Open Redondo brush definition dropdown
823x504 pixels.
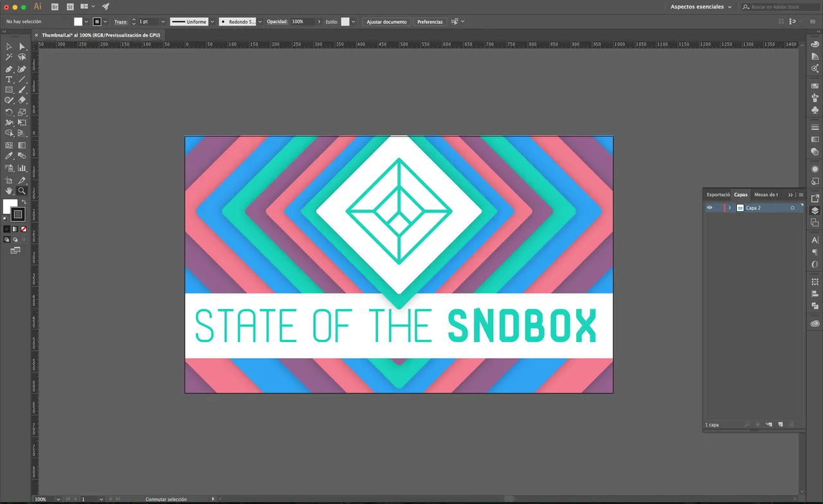click(260, 22)
